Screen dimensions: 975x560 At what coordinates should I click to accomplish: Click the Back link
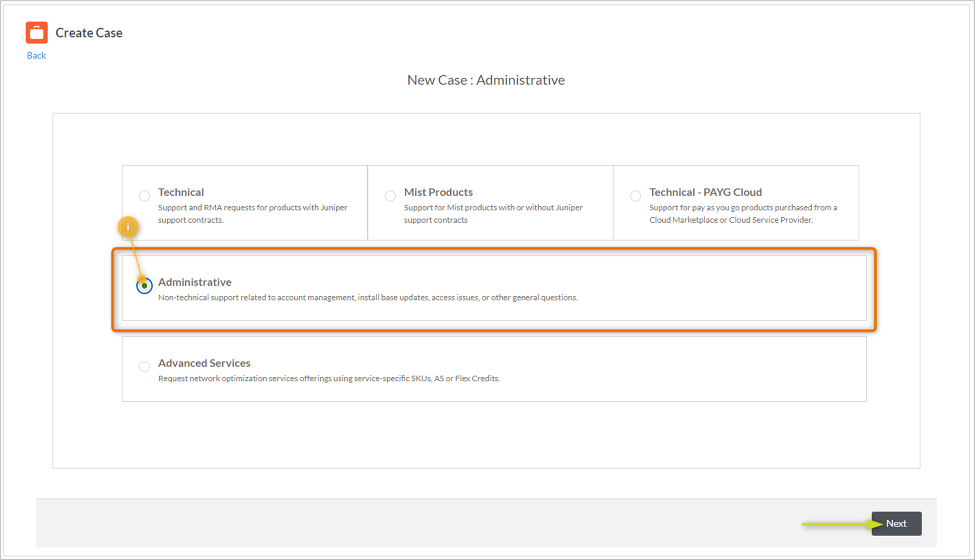(35, 55)
